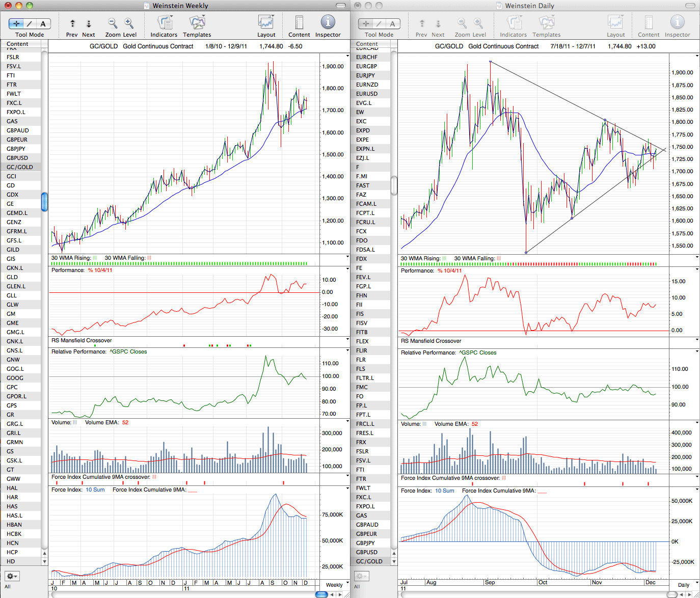Select text annotation tool in Weinstein Weekly

point(43,24)
